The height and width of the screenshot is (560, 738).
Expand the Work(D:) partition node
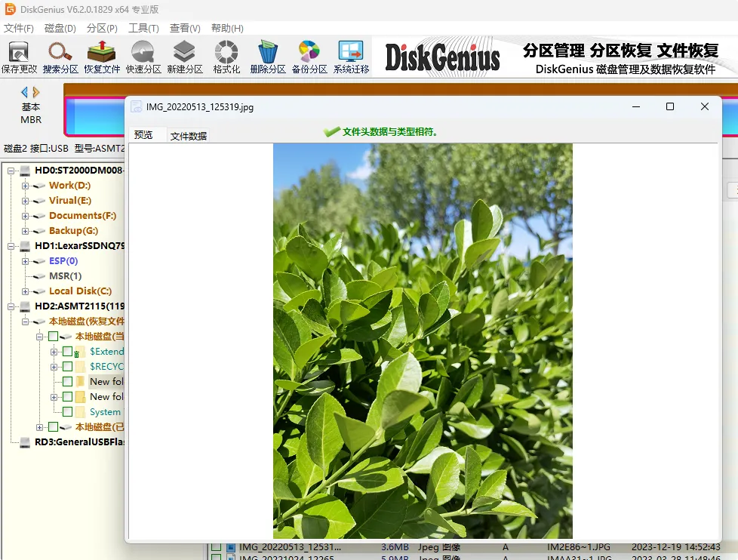tap(26, 186)
